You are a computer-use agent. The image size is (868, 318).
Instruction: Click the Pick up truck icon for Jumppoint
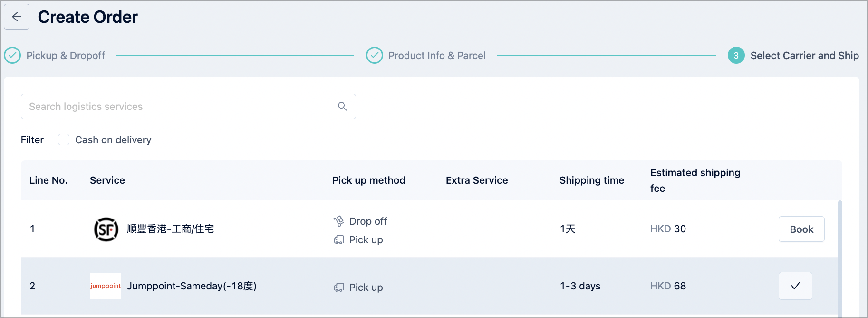(338, 288)
